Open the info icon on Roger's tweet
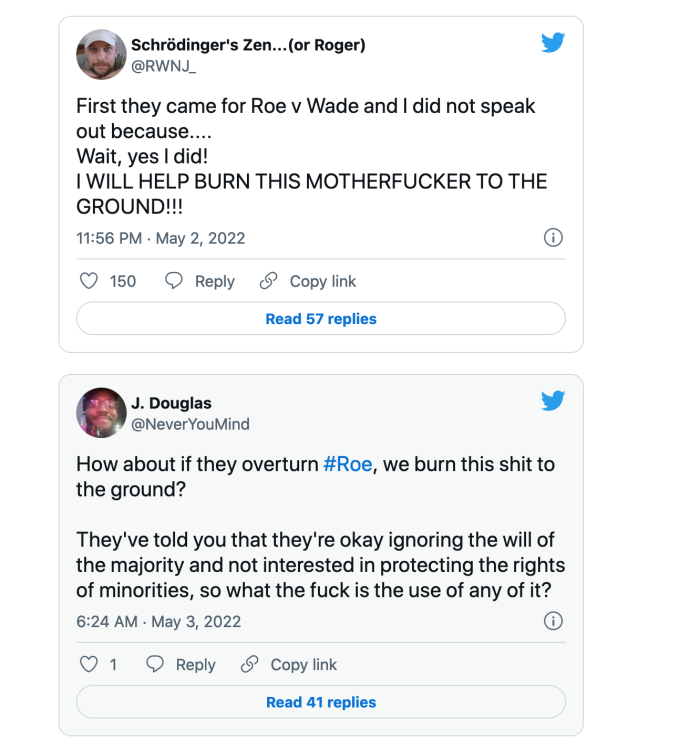Screen dimensions: 700x750 pyautogui.click(x=552, y=238)
